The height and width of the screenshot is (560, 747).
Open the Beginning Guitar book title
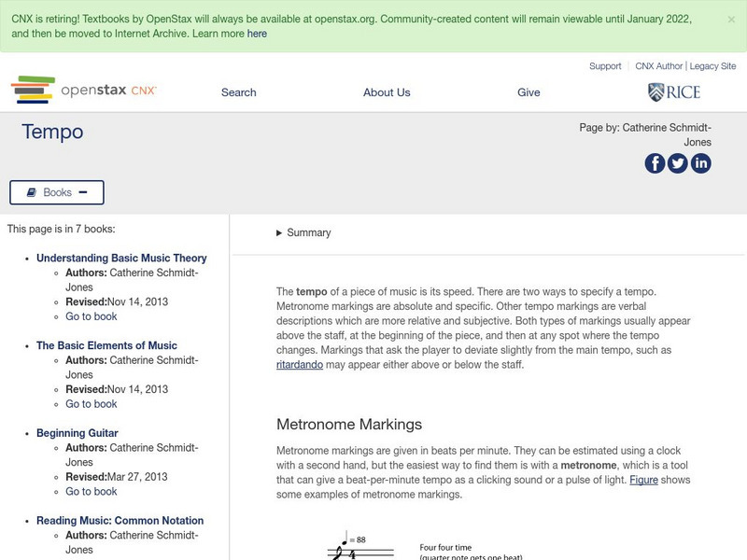pos(78,433)
